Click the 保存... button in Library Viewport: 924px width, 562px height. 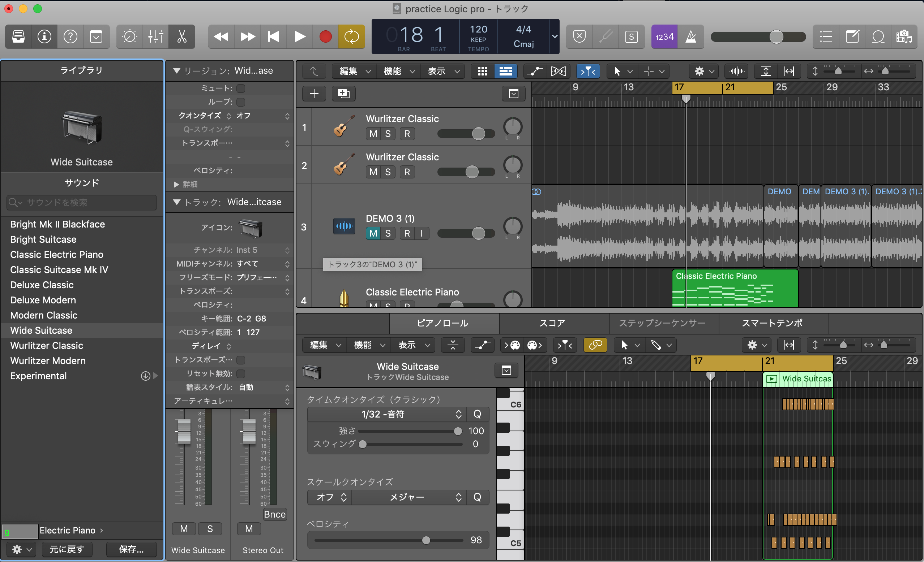click(131, 549)
